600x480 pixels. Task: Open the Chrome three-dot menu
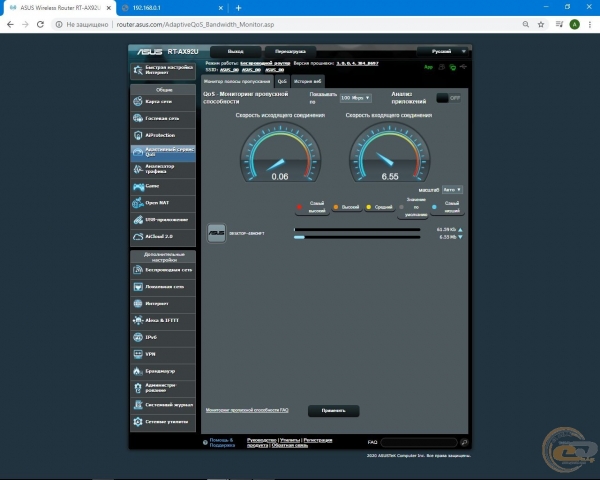pyautogui.click(x=590, y=24)
